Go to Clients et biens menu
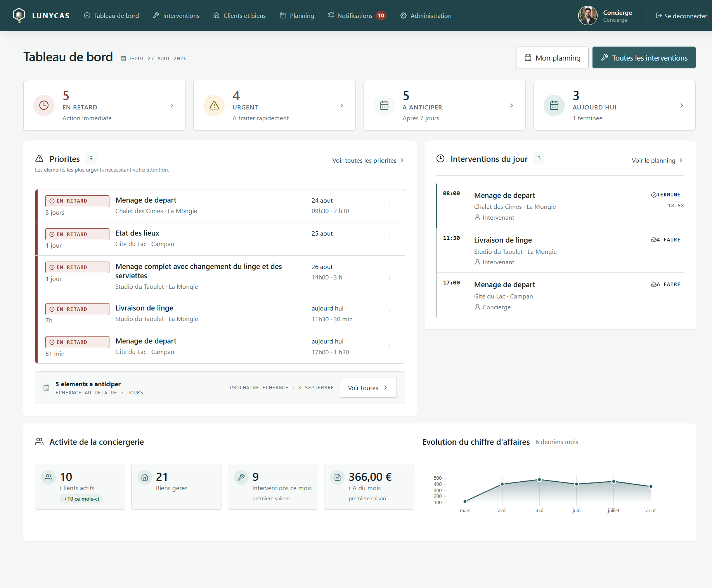The image size is (712, 588). tap(240, 16)
